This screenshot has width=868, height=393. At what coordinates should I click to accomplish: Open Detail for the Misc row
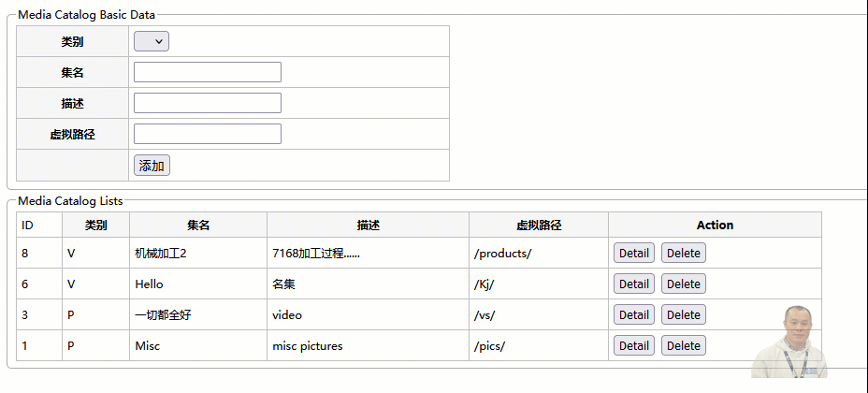[x=633, y=345]
